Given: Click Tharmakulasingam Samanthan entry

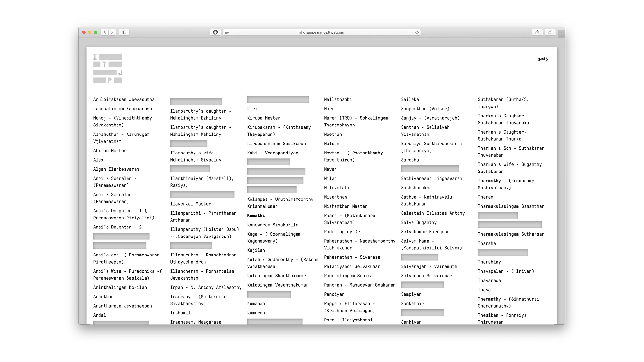Looking at the screenshot, I should click(511, 206).
